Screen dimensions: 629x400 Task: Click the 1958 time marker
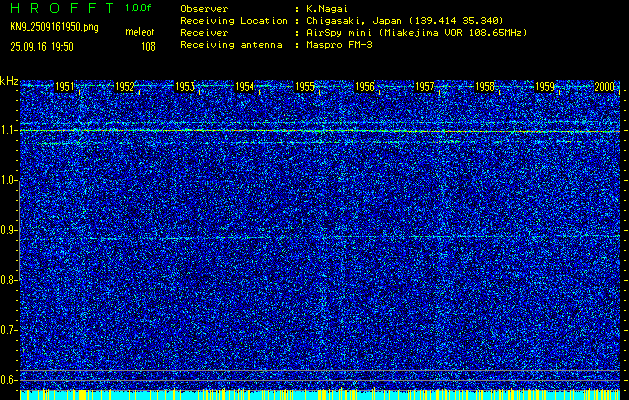click(x=485, y=87)
